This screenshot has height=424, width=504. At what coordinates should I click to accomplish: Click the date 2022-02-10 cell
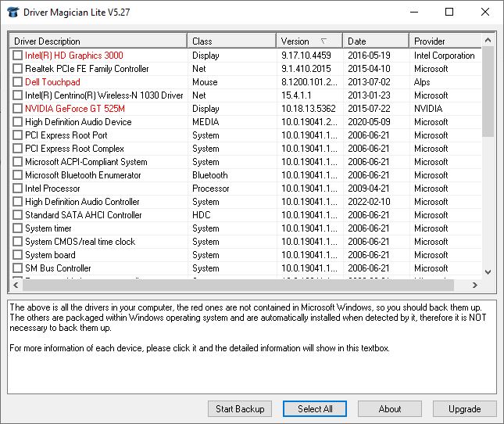(369, 201)
